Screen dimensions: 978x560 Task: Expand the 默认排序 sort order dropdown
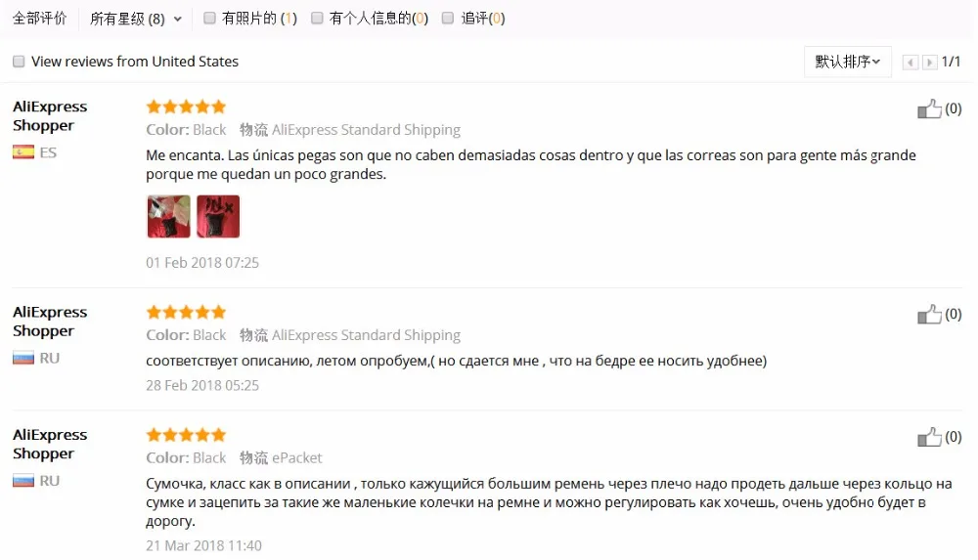tap(848, 62)
